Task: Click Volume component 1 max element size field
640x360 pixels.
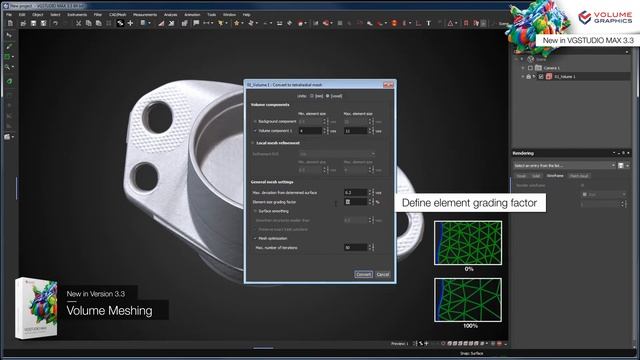Action: tap(356, 131)
